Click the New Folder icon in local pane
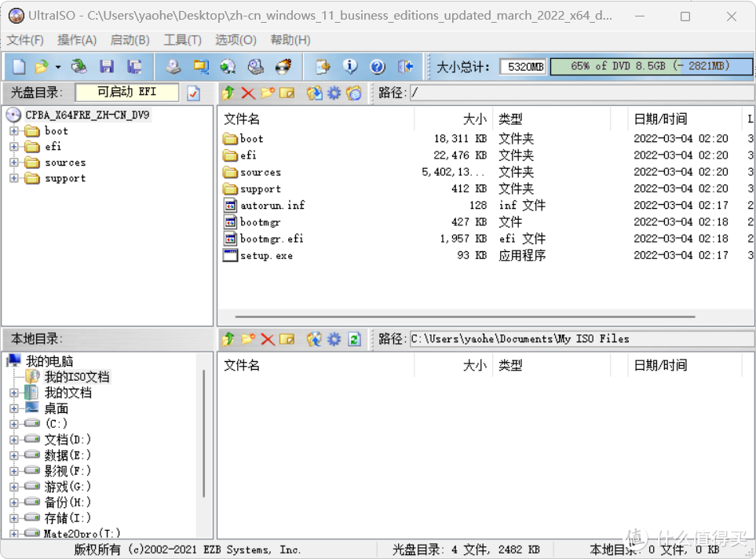 coord(248,339)
